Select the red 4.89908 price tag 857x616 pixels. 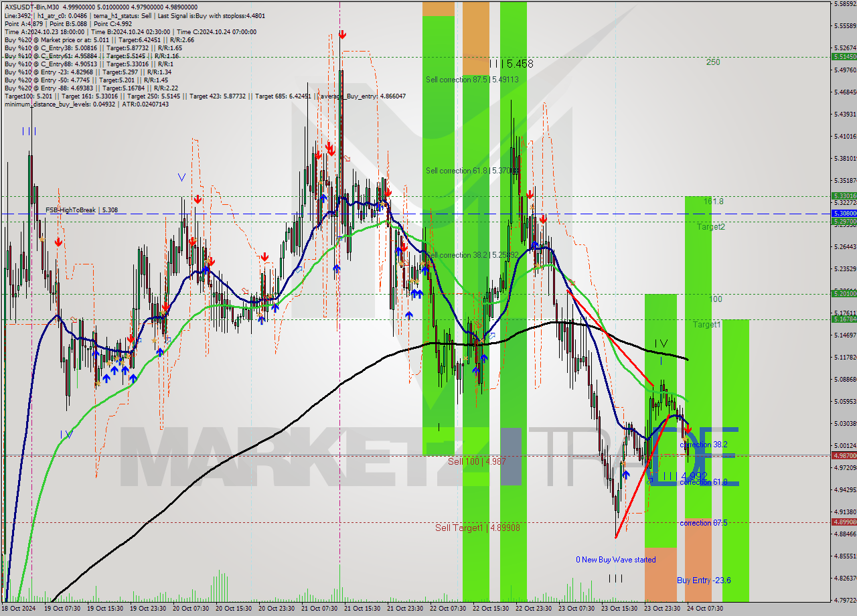coord(844,522)
